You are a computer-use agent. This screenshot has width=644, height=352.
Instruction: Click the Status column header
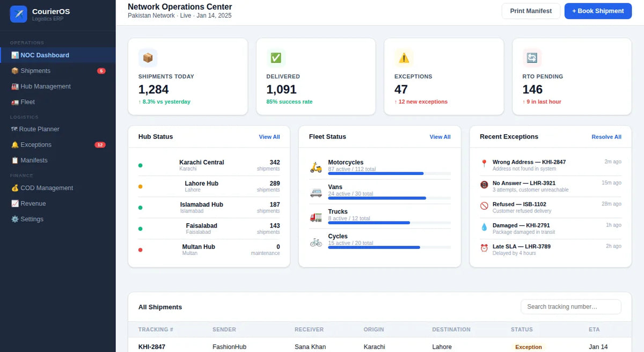click(522, 329)
